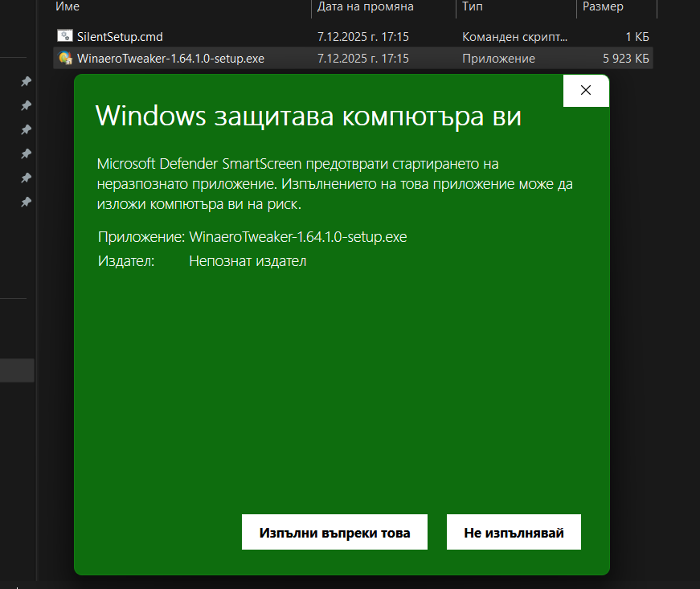Click the date cell of WinaeroTweaker setup
The width and height of the screenshot is (700, 589).
[x=363, y=59]
